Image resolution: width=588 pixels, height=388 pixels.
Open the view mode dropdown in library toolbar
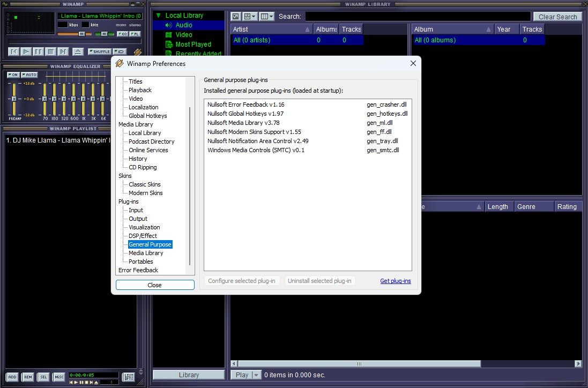(x=249, y=17)
